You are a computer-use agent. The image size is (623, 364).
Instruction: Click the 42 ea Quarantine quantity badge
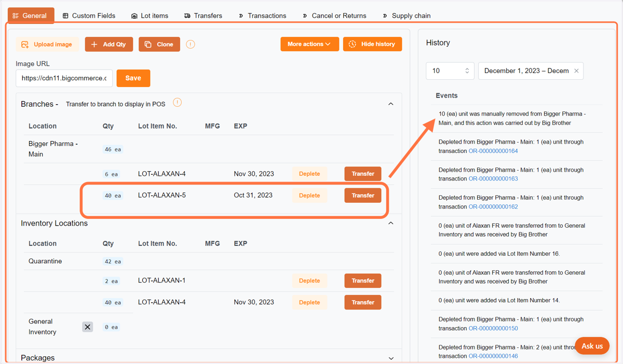pyautogui.click(x=113, y=261)
